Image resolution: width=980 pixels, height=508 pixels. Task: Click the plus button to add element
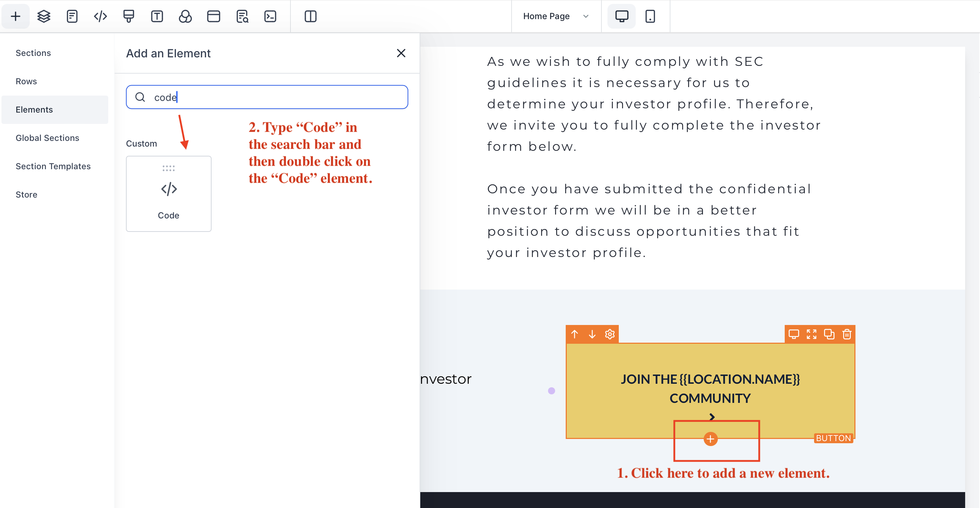pos(710,439)
